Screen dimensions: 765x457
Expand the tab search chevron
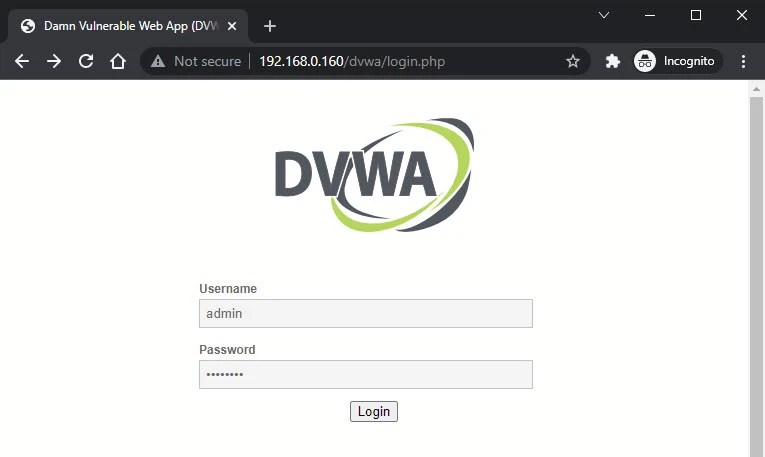pos(604,15)
